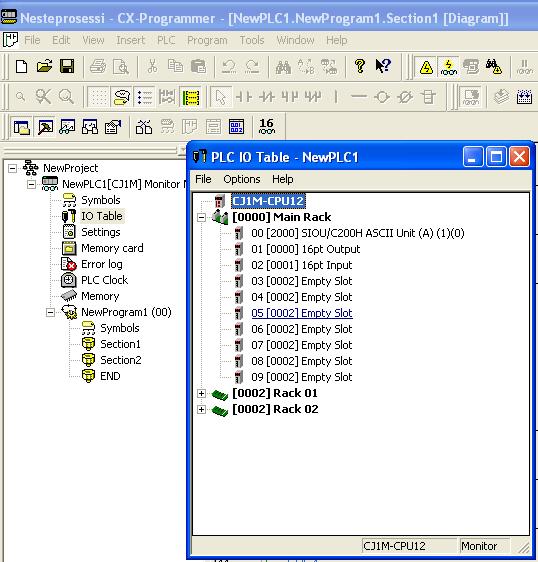Select the new normally-open contact tool

[244, 97]
